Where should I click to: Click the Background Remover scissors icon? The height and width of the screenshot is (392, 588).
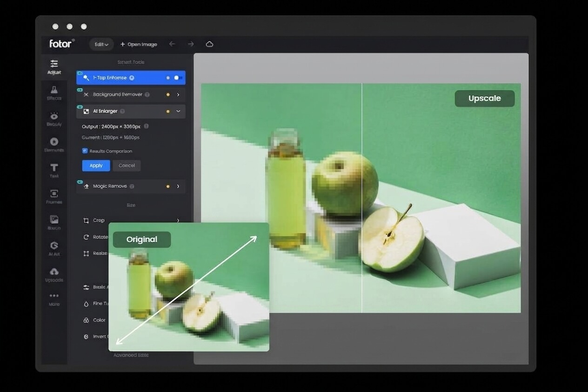[x=86, y=94]
